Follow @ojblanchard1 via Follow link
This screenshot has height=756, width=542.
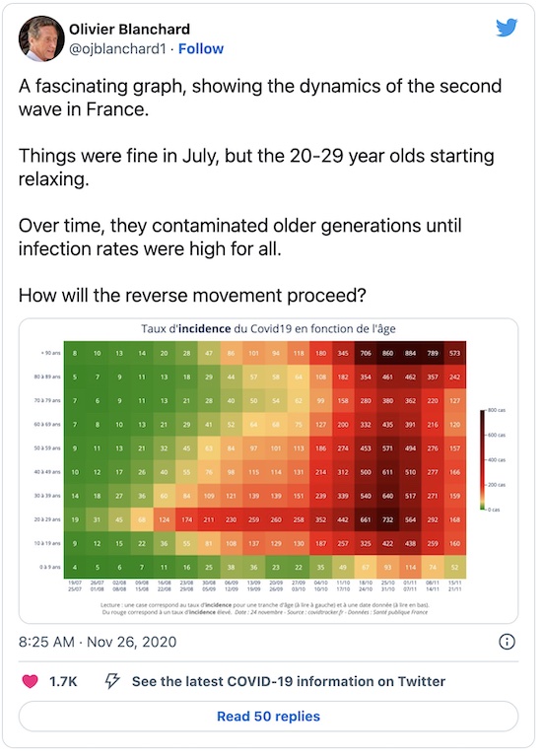(201, 48)
